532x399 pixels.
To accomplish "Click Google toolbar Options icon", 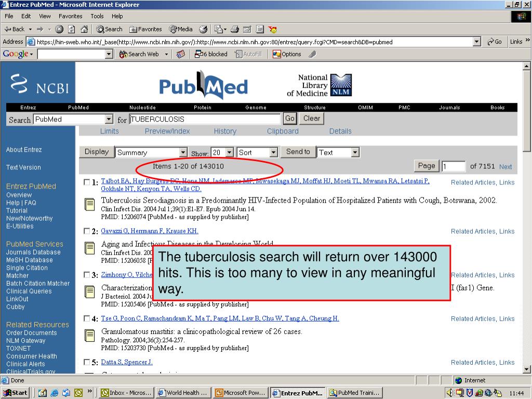I will [287, 54].
